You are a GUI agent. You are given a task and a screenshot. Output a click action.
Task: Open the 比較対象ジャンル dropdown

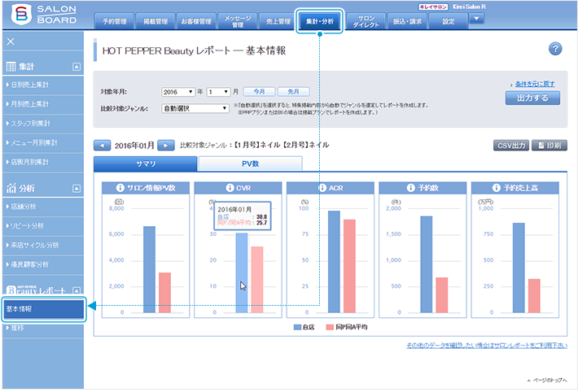(x=195, y=107)
